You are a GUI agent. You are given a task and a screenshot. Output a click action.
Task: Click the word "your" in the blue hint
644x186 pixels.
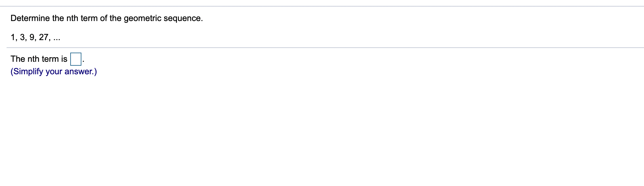[54, 72]
